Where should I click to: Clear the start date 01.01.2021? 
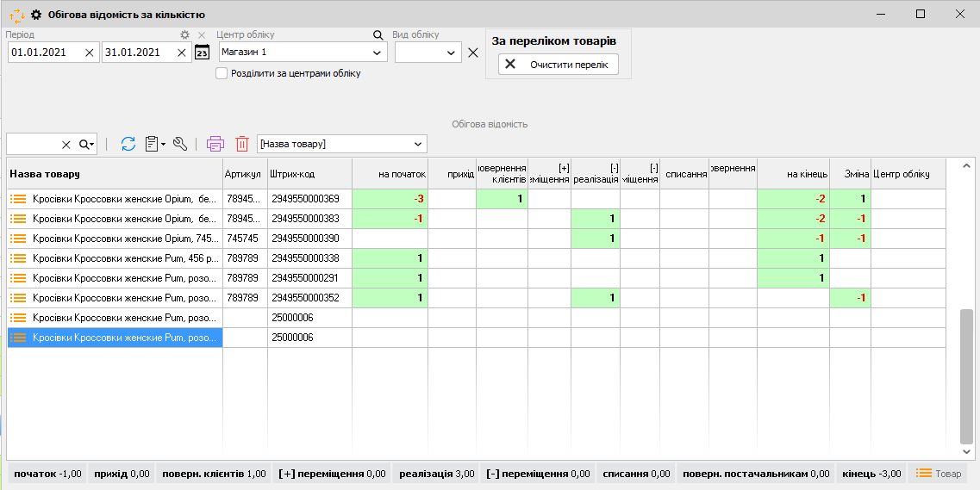coord(90,53)
